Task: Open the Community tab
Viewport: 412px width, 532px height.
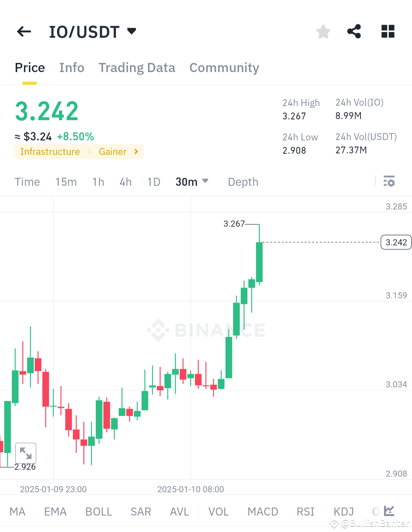Action: click(224, 68)
